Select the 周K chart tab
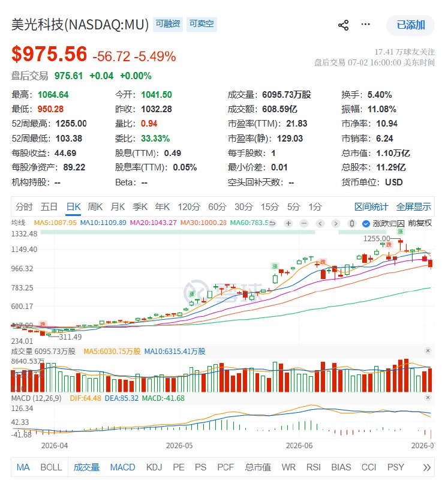448x480 pixels. point(95,207)
